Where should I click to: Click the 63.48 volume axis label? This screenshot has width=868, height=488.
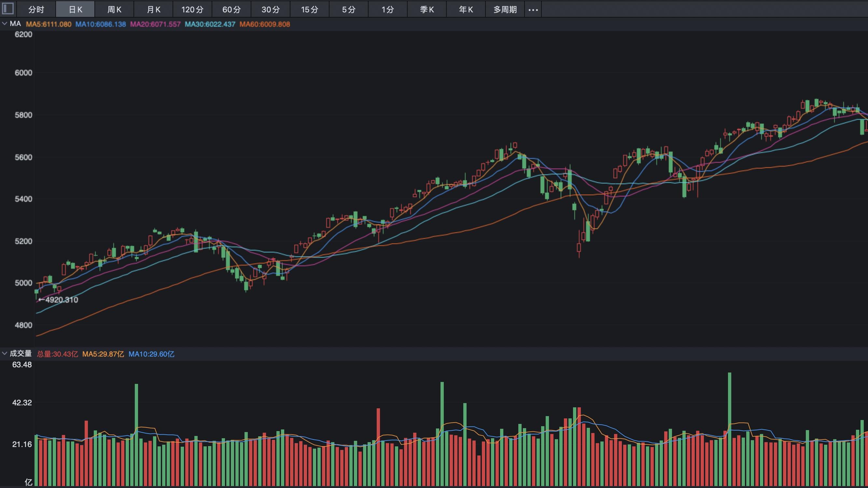[22, 364]
